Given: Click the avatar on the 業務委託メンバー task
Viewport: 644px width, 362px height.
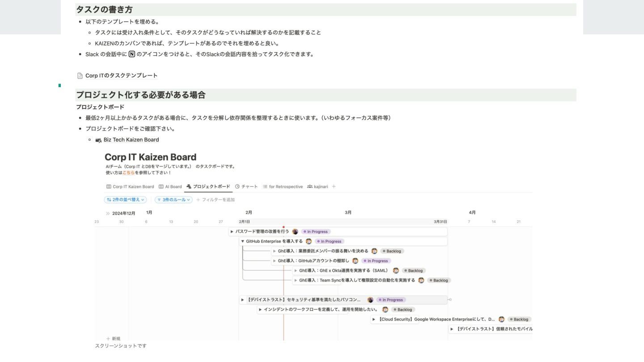Looking at the screenshot, I should 374,251.
